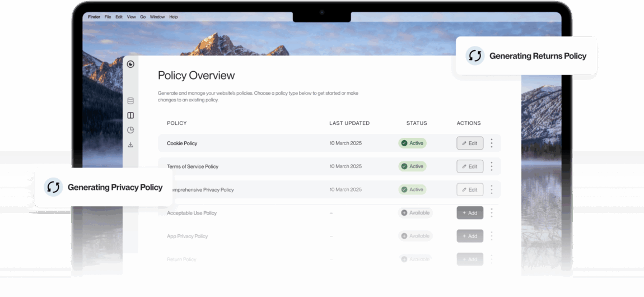Screen dimensions: 644x297
Task: Add the Acceptable Use Policy
Action: [470, 213]
